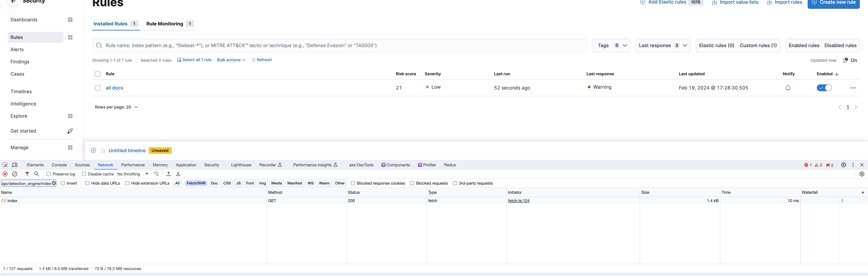868x276 pixels.
Task: Clear the network log
Action: 14,174
